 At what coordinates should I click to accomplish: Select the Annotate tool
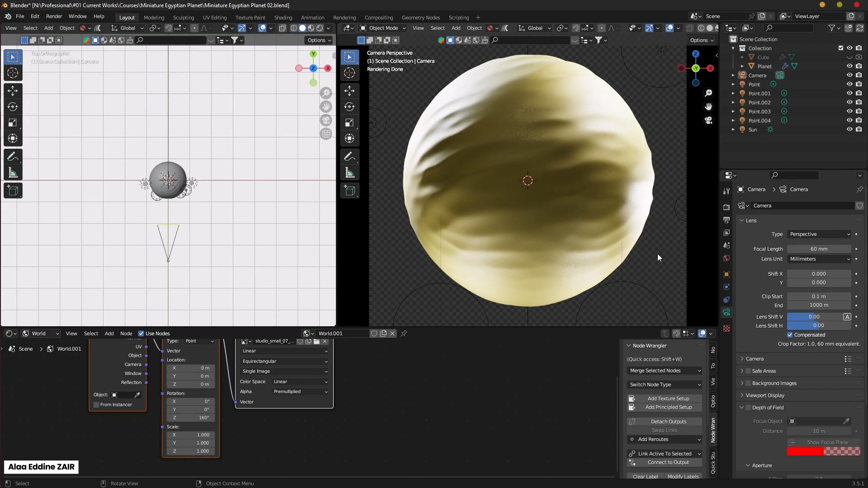[x=13, y=156]
